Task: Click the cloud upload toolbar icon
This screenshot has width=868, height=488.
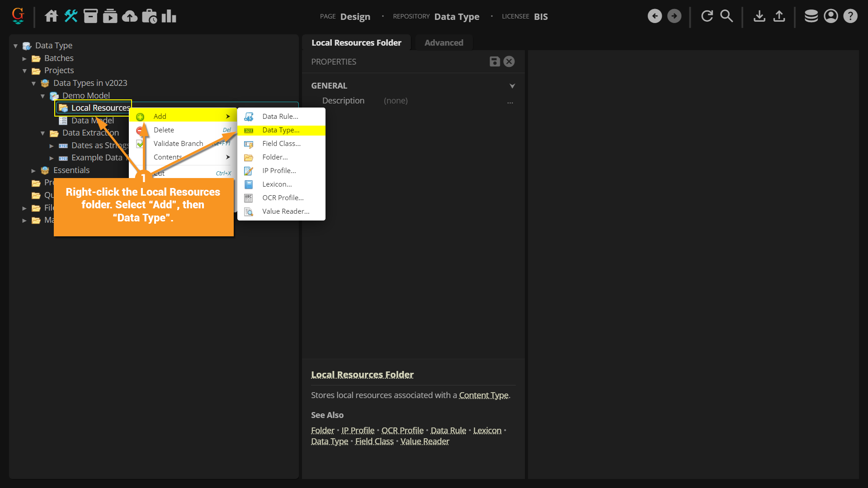Action: (x=130, y=16)
